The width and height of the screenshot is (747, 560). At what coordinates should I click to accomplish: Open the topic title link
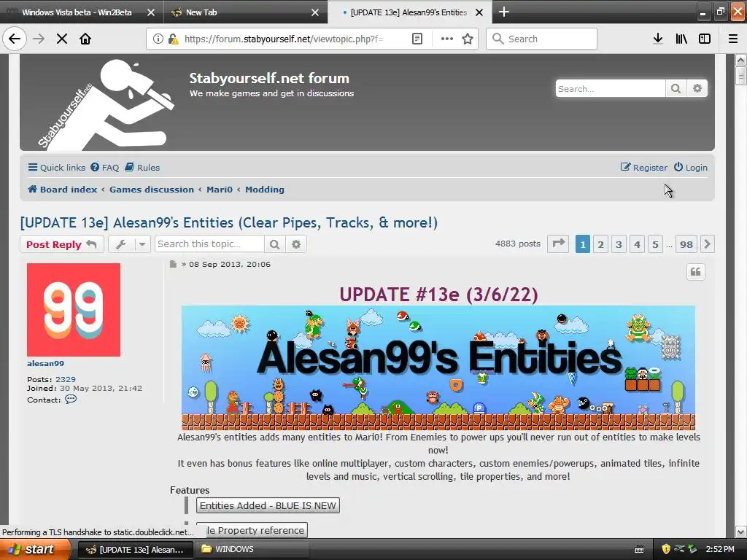pos(228,222)
